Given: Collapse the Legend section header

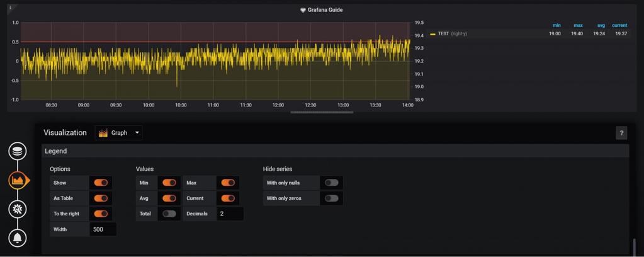Looking at the screenshot, I should (x=335, y=151).
